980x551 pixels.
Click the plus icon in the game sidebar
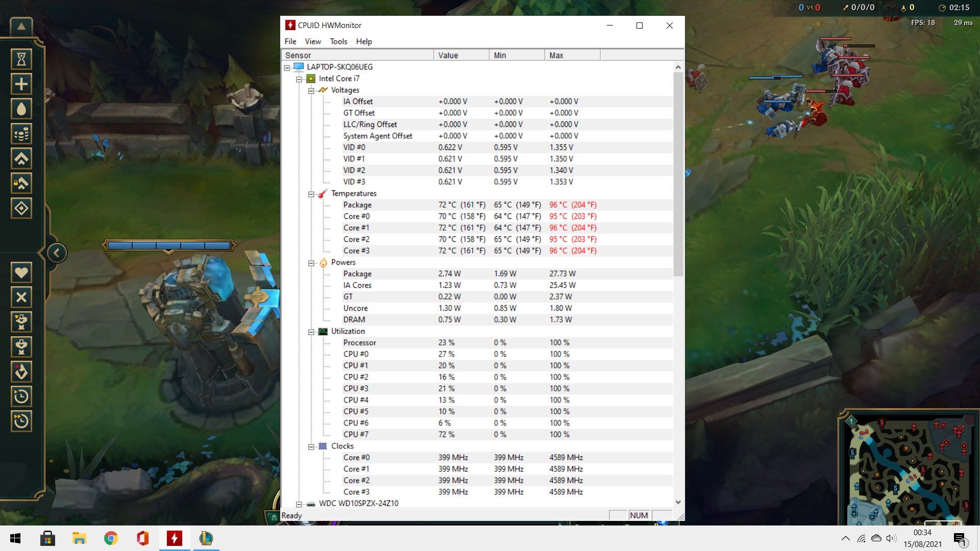(x=21, y=84)
